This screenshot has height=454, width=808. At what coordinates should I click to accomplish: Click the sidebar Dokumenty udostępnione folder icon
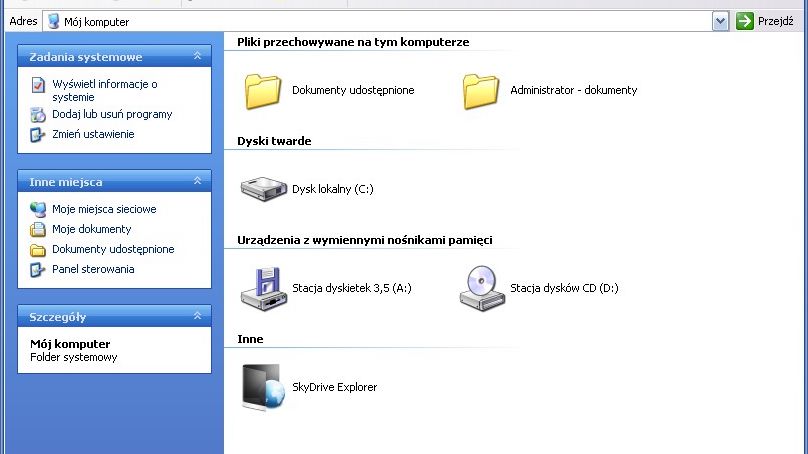click(x=38, y=250)
